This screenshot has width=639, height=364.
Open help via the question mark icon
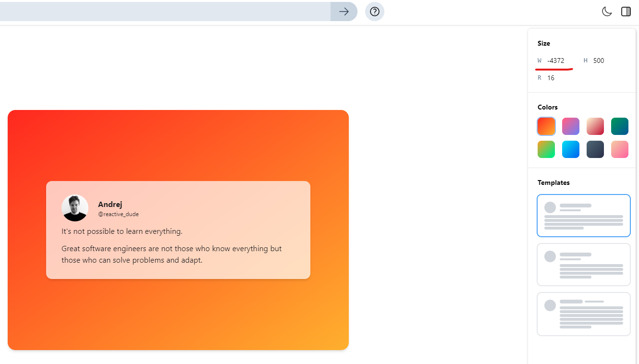[x=374, y=11]
